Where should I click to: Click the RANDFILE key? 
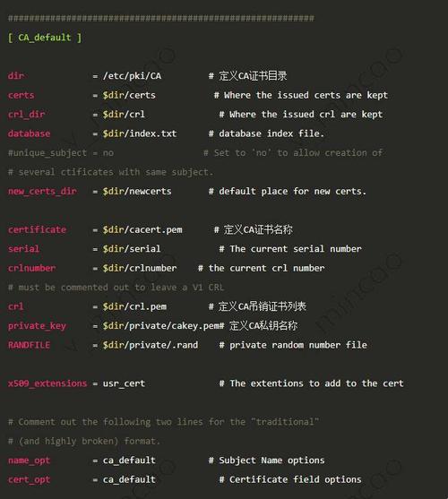click(29, 345)
